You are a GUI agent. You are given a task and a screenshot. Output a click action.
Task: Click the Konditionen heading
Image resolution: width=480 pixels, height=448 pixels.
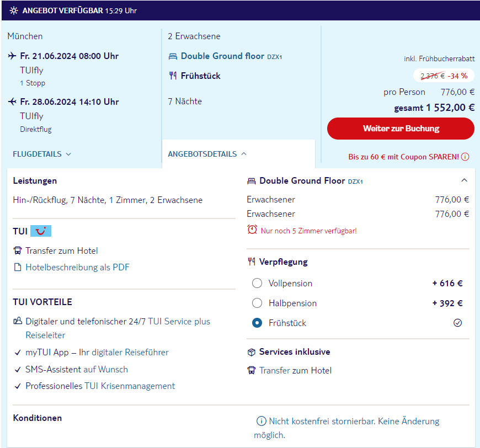(38, 418)
